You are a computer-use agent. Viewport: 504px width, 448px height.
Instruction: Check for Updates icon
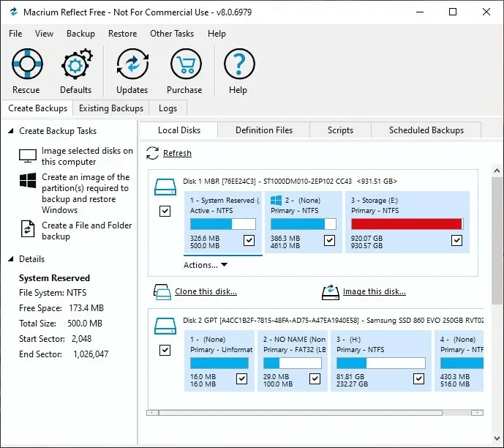[132, 64]
